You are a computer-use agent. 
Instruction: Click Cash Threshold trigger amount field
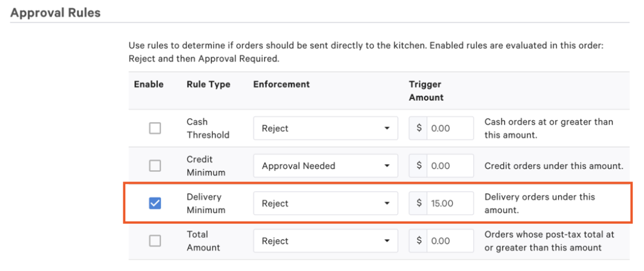pos(450,128)
